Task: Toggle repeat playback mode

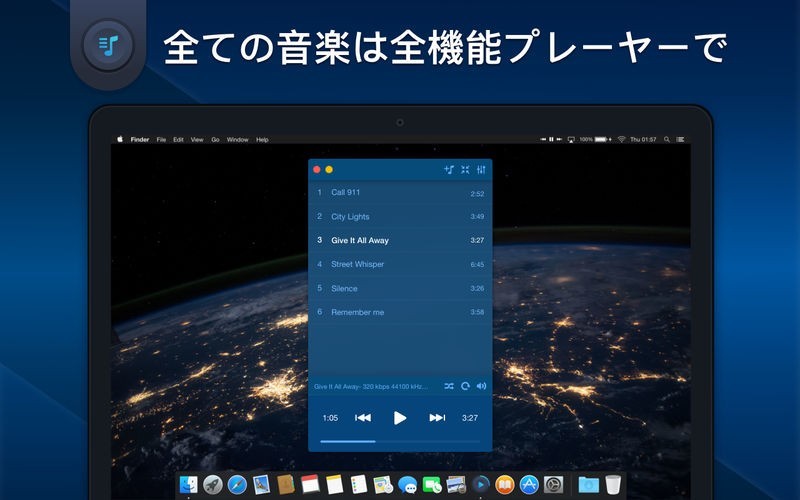Action: 465,386
